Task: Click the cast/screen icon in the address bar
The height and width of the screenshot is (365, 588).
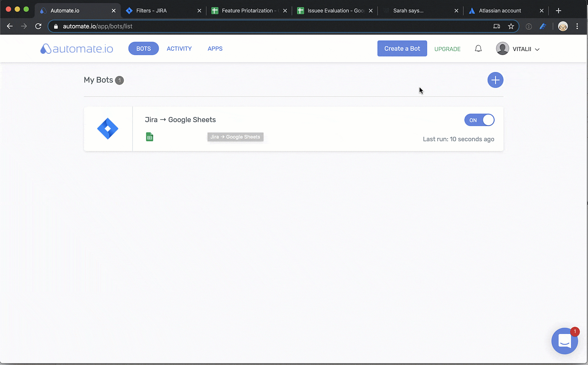Action: coord(497,26)
